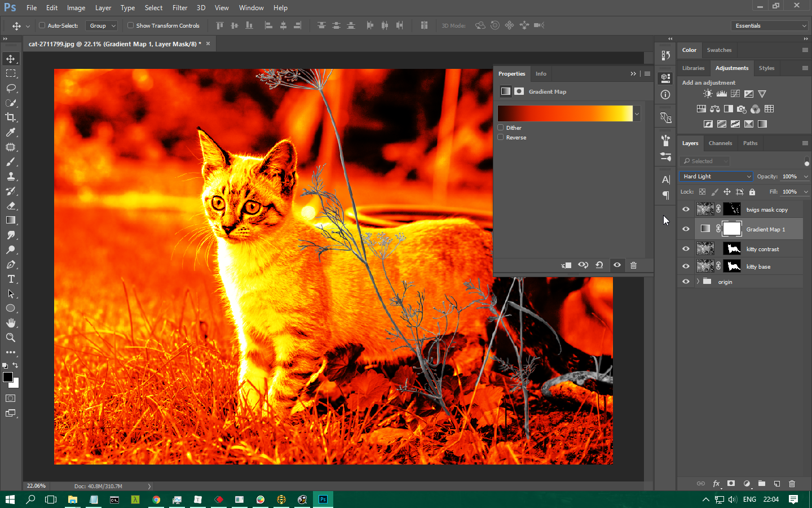812x508 pixels.
Task: Select the Gradient tool
Action: pyautogui.click(x=11, y=220)
